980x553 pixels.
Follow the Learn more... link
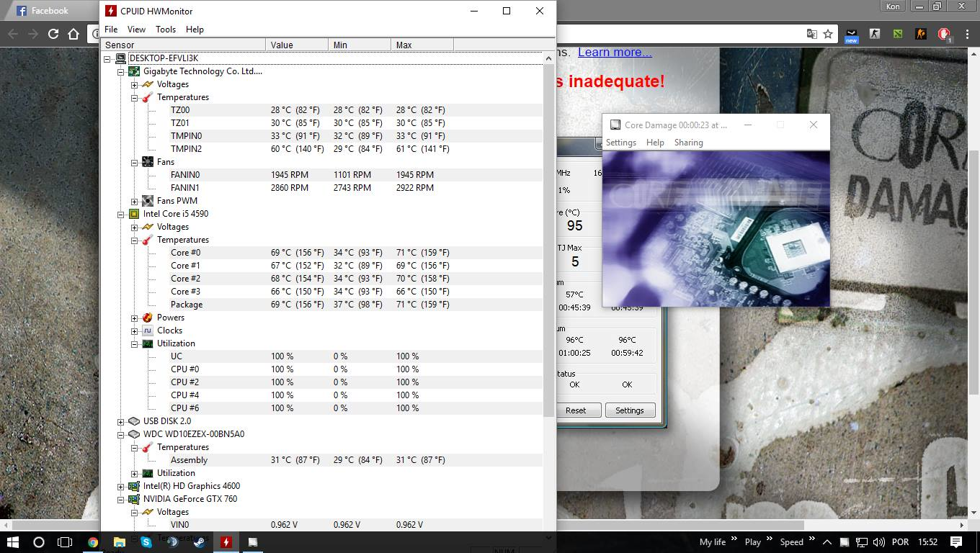click(615, 53)
